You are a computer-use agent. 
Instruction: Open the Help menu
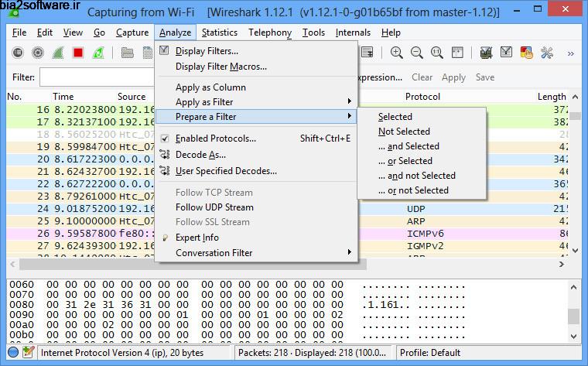click(391, 32)
